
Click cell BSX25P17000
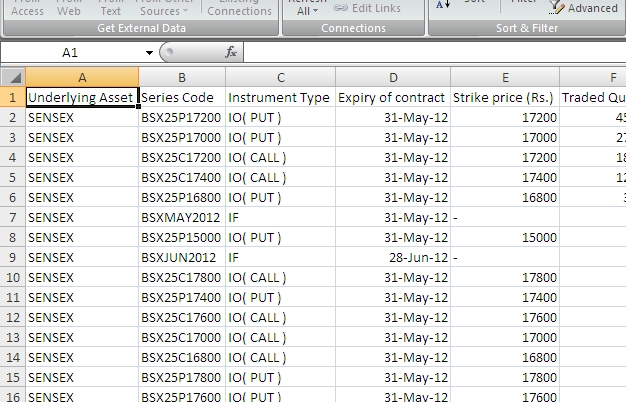[x=182, y=137]
